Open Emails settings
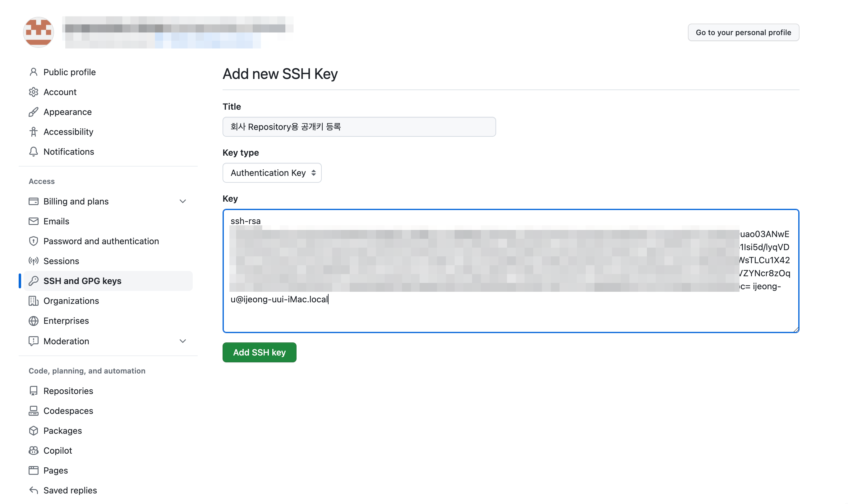Screen dimensions: 848x504 [108, 222]
